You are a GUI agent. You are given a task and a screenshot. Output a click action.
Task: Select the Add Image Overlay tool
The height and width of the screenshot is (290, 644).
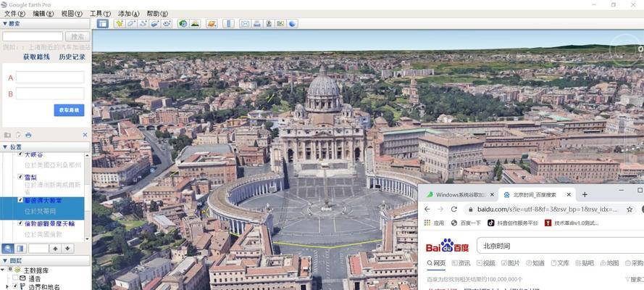tap(154, 24)
